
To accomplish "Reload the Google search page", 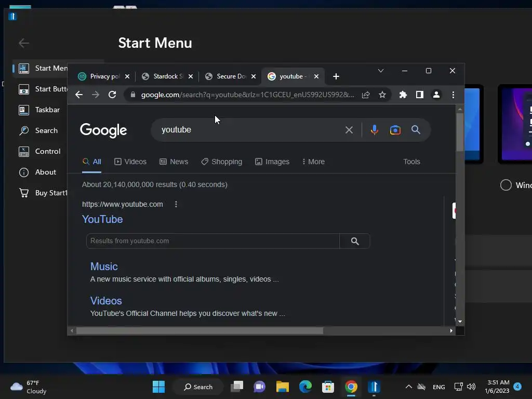I will [x=112, y=95].
